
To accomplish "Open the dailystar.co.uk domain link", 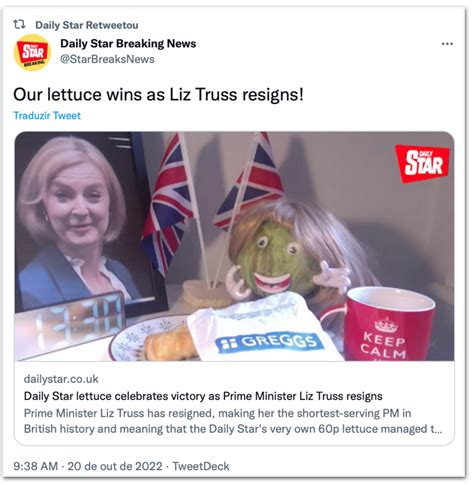I will point(61,379).
